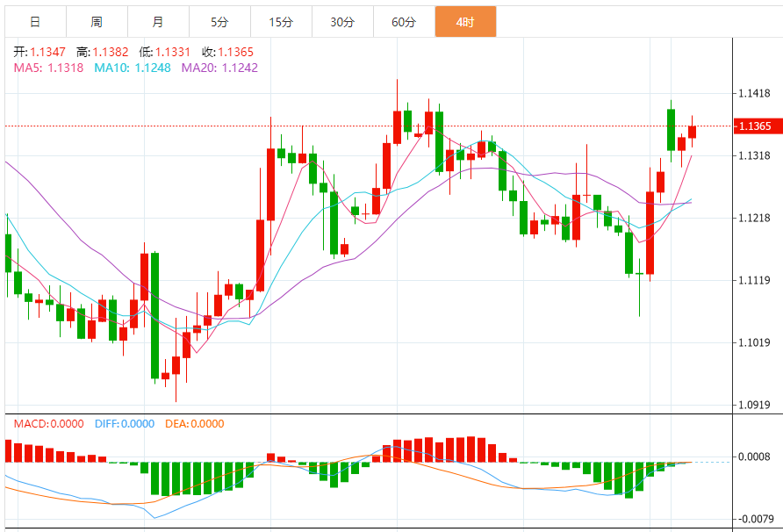Click the 0.0008 MACD axis label
Viewport: 783px width, 532px height.
click(754, 457)
